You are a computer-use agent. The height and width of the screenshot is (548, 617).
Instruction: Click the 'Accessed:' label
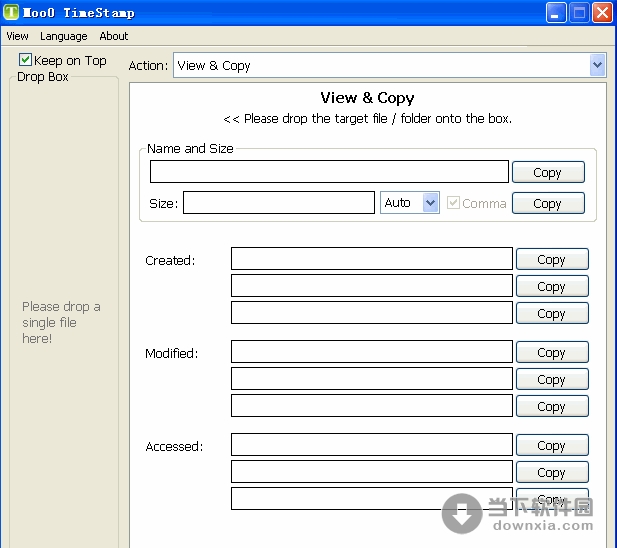pos(174,447)
